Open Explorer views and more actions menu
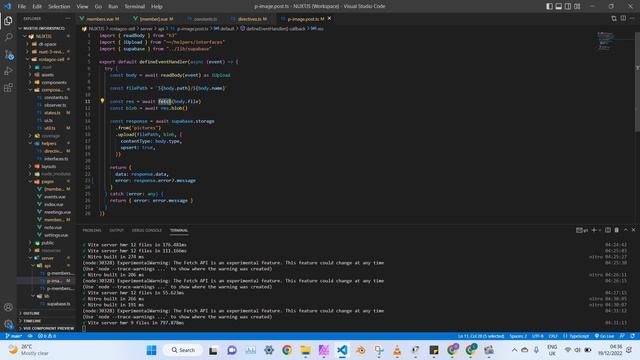This screenshot has width=640, height=360. pyautogui.click(x=68, y=18)
